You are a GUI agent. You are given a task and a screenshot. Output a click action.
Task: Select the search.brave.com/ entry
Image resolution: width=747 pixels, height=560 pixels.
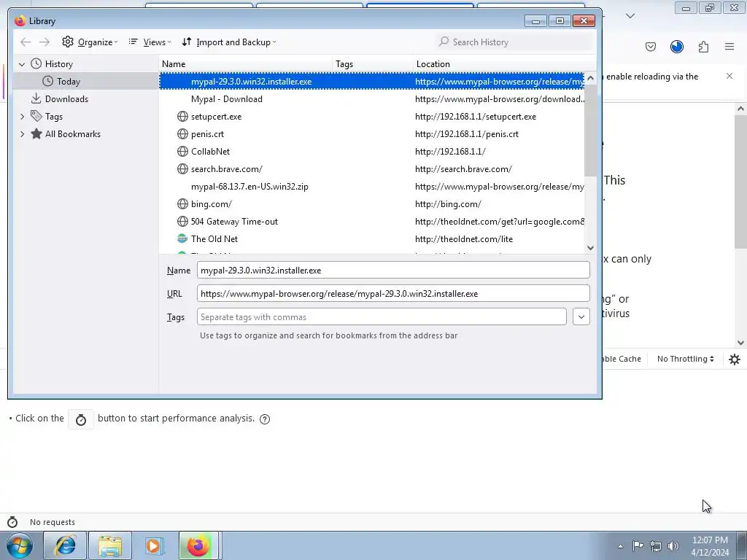371,169
